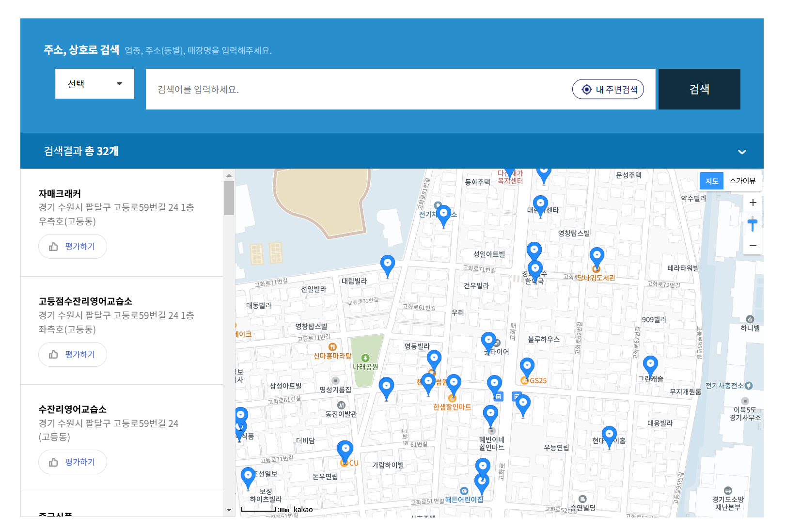Click the 경기도소방 재난본부 marker
The height and width of the screenshot is (532, 785).
tap(728, 491)
